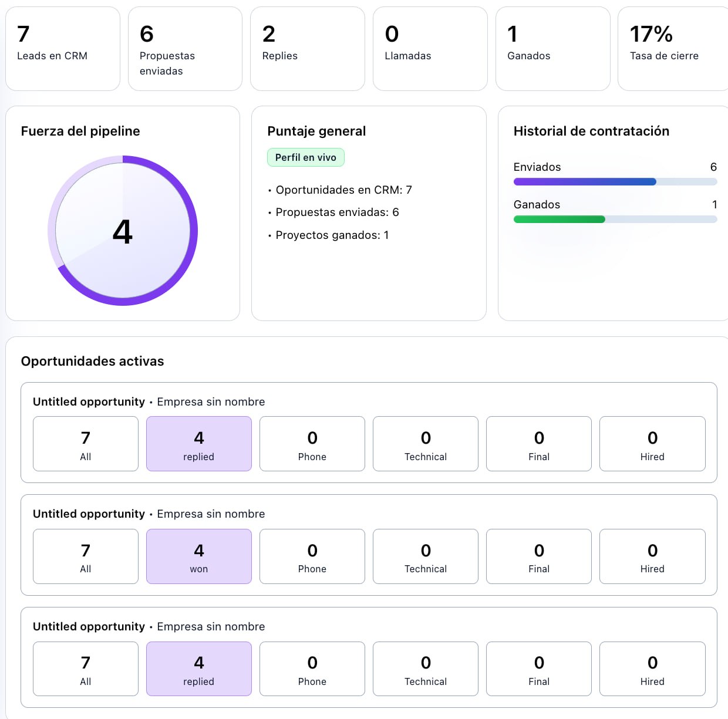Select "Hired" stage in the last opportunity
The height and width of the screenshot is (719, 728).
652,669
